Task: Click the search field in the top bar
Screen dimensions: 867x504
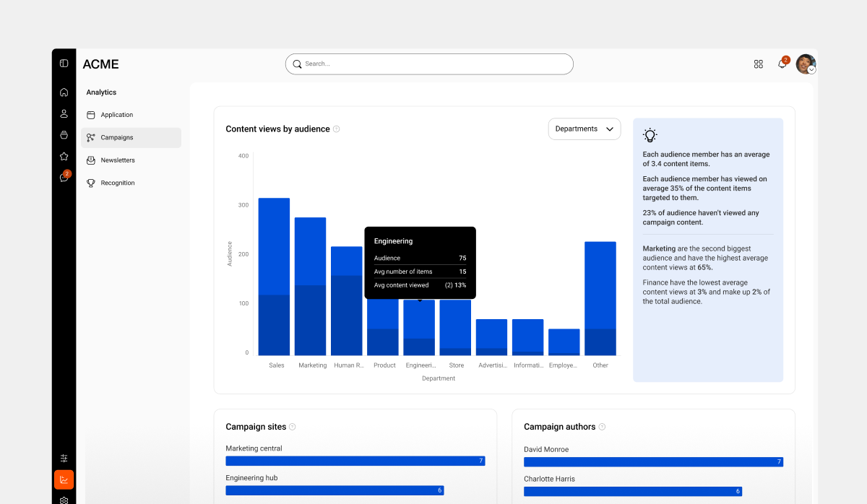Action: point(429,64)
